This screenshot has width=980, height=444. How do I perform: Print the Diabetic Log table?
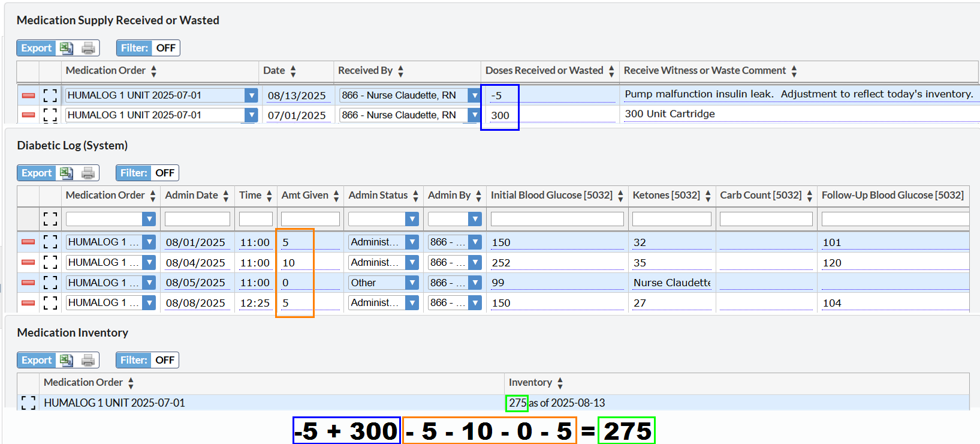(88, 173)
